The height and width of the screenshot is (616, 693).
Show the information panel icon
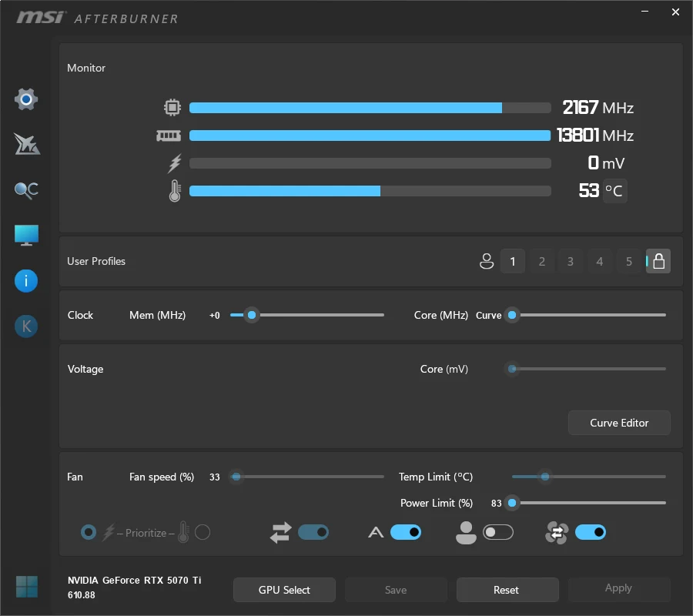[x=26, y=281]
